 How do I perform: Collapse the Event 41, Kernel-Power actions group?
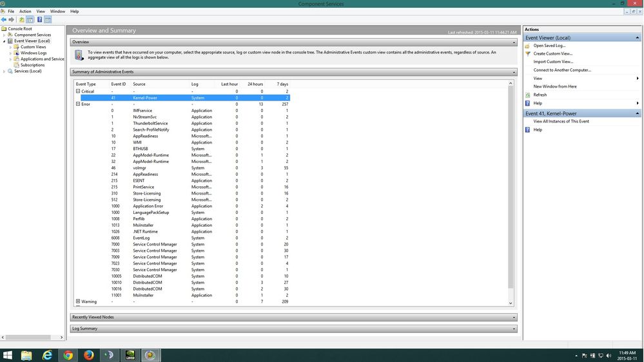(x=638, y=114)
